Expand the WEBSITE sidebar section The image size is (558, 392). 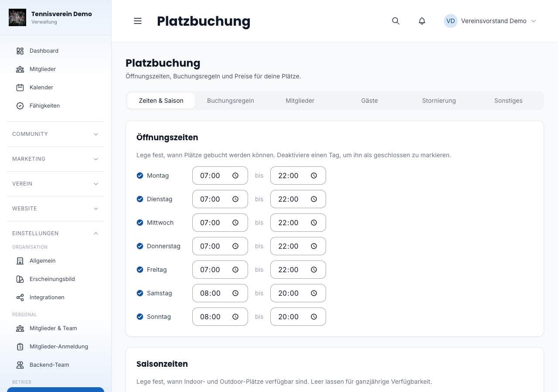point(56,209)
